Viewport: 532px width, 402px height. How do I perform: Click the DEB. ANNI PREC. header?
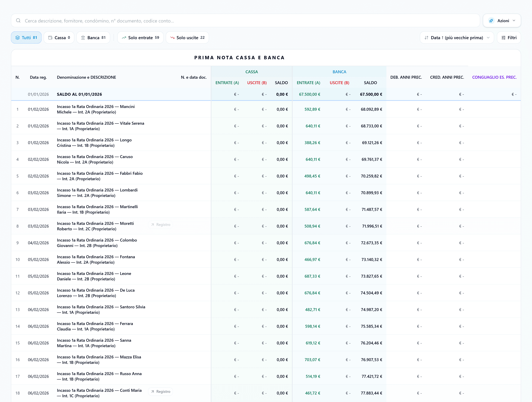[x=406, y=77]
